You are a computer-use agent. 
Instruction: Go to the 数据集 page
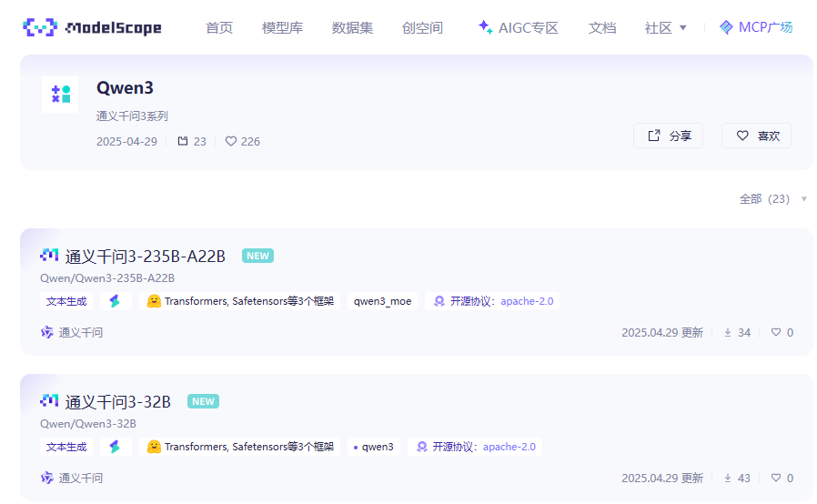coord(352,27)
